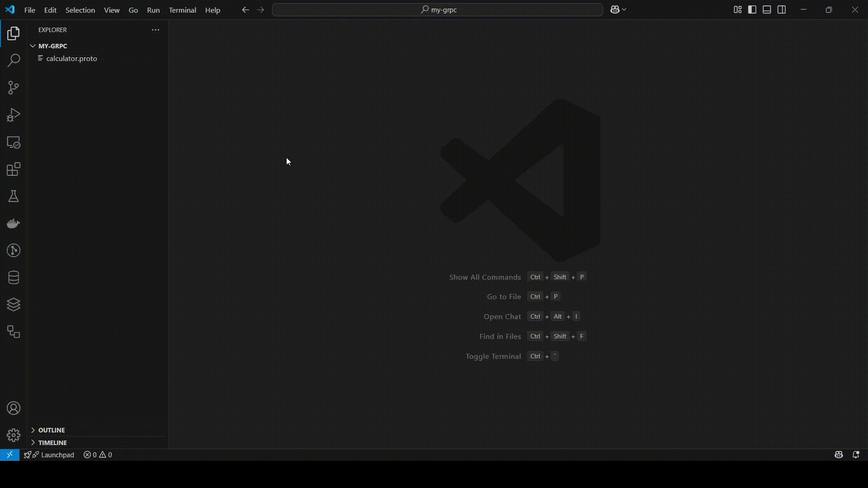Open the Database cylinder icon
868x488 pixels.
(x=14, y=277)
